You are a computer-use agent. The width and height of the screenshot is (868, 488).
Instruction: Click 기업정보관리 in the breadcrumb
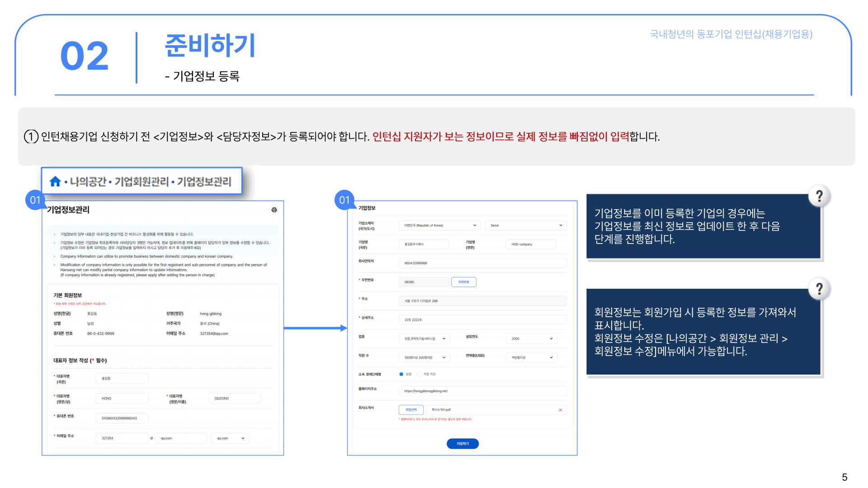tap(204, 182)
